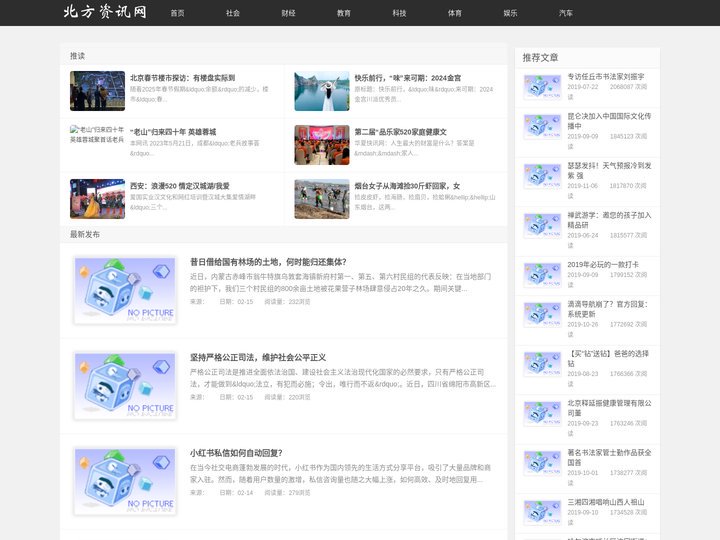The height and width of the screenshot is (540, 720).
Task: Open recommended article 著名书法家管士勤作品获全国首
Action: (609, 458)
